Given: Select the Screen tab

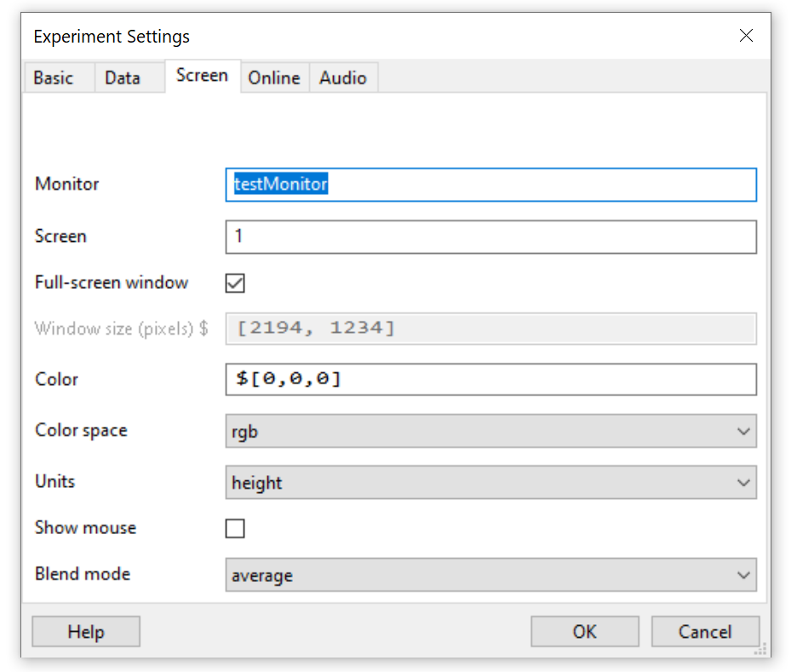Looking at the screenshot, I should point(202,75).
